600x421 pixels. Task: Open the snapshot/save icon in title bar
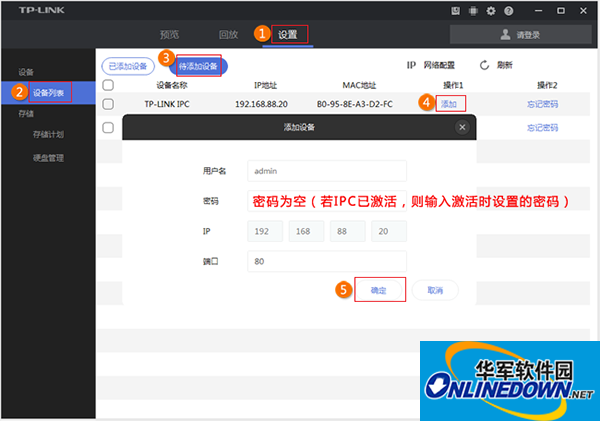(x=455, y=11)
